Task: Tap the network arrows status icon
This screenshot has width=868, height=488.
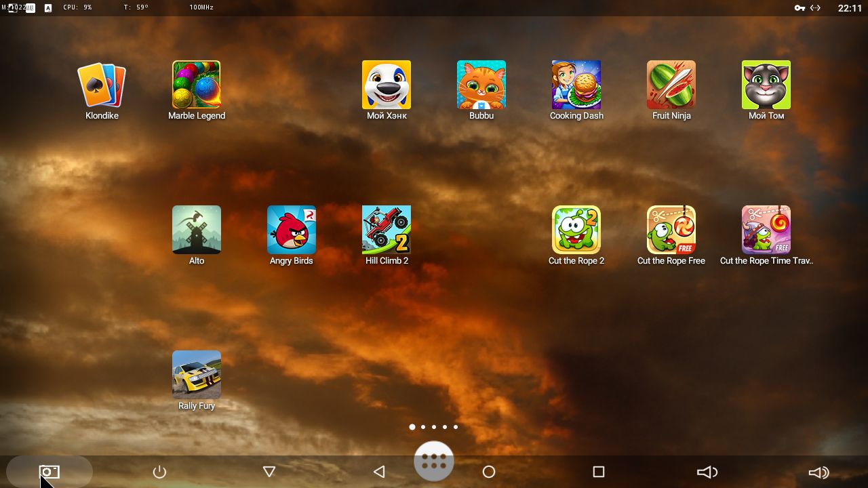Action: coord(815,8)
